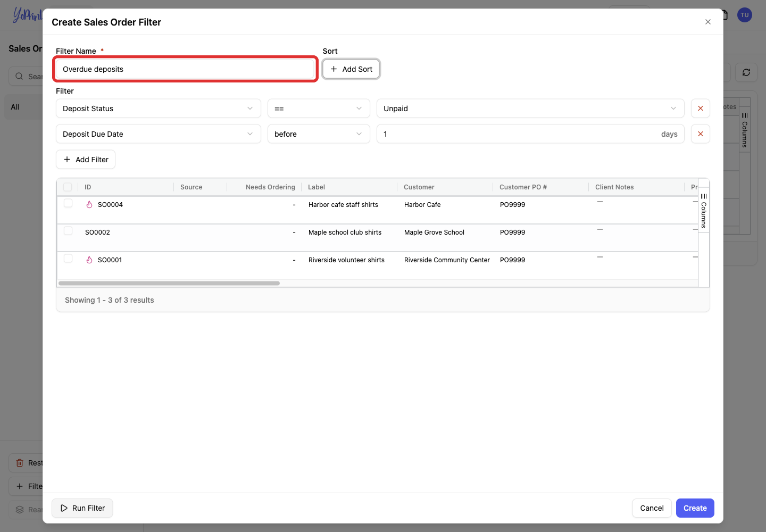The width and height of the screenshot is (766, 532).
Task: Click 'Riverside Community Center' customer cell
Action: pyautogui.click(x=447, y=260)
